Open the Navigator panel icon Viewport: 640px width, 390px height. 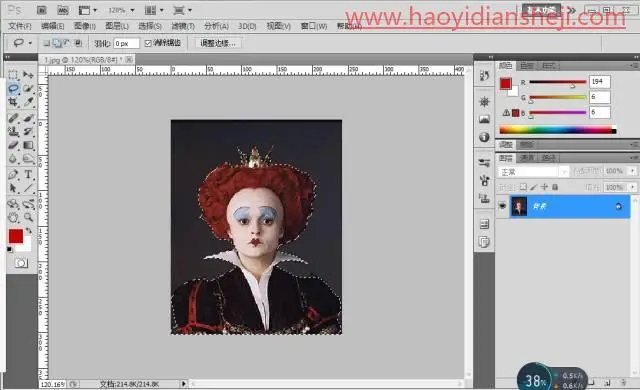tap(484, 102)
